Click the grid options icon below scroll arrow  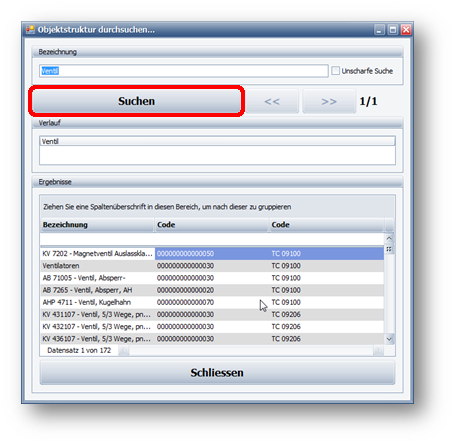pos(389,249)
